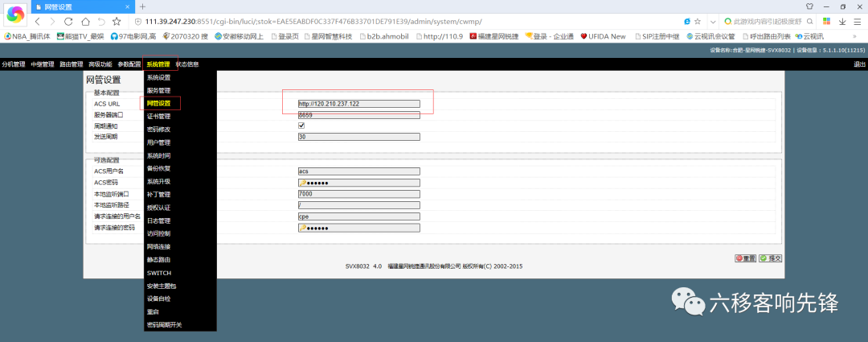This screenshot has width=868, height=342.
Task: Open downloads with the download arrow icon
Action: (842, 22)
